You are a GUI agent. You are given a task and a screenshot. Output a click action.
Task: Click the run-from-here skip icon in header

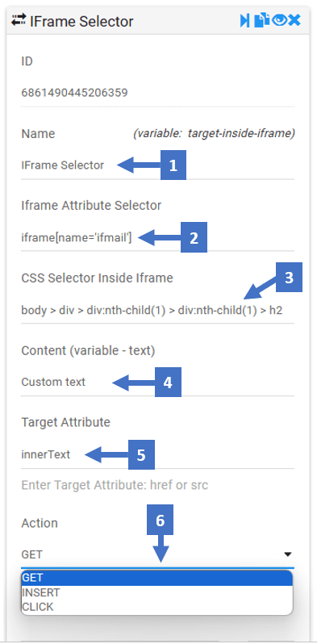tap(244, 20)
